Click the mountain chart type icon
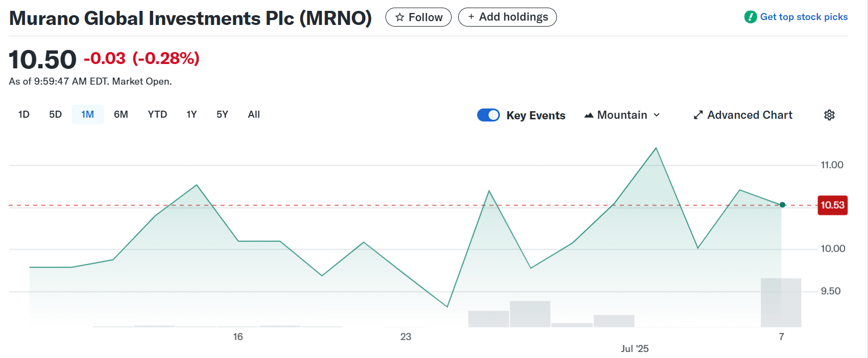This screenshot has width=868, height=358. (x=588, y=115)
